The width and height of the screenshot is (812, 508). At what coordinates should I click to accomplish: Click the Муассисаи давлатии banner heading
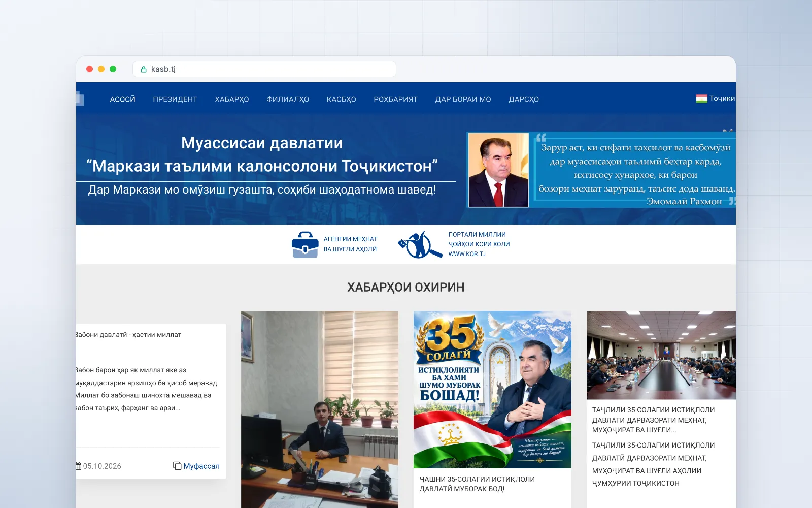click(262, 143)
